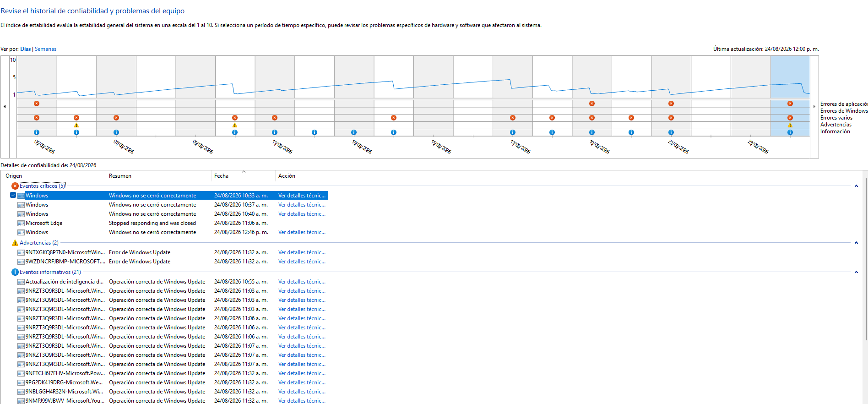Screen dimensions: 868x404
Task: Select the application failure icon on 19/08/2026
Action: pos(592,104)
